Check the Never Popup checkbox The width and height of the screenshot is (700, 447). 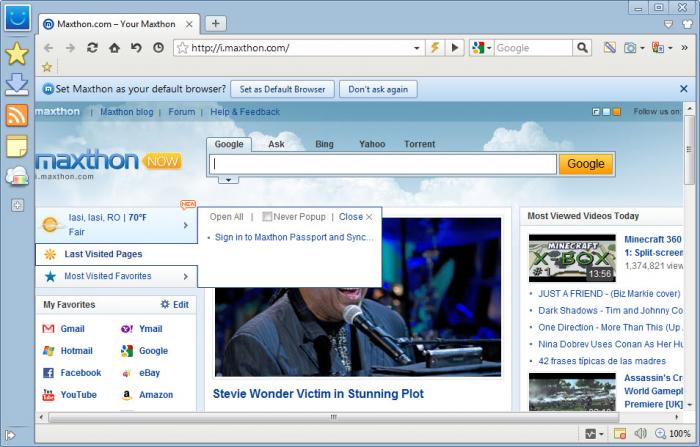coord(267,217)
